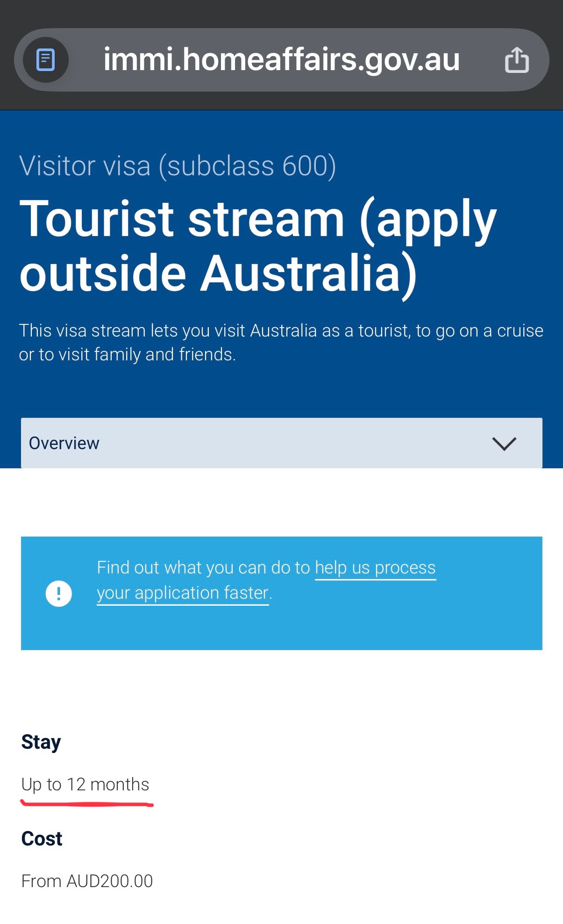Click the "or to visit family and friends" line
Screen dimensions: 563x924
coord(127,355)
